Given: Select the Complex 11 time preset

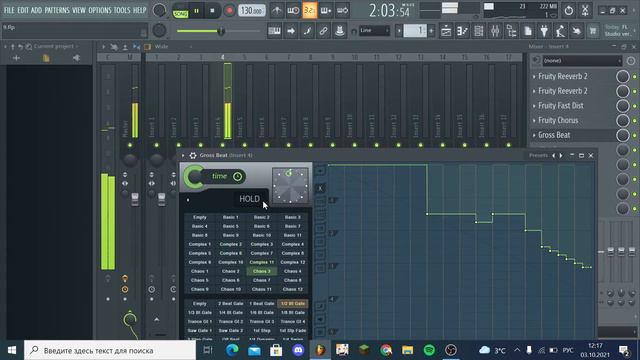Looking at the screenshot, I should pyautogui.click(x=262, y=262).
